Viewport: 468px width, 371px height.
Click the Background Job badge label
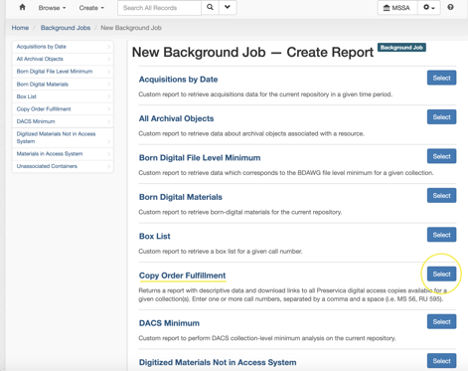click(402, 47)
